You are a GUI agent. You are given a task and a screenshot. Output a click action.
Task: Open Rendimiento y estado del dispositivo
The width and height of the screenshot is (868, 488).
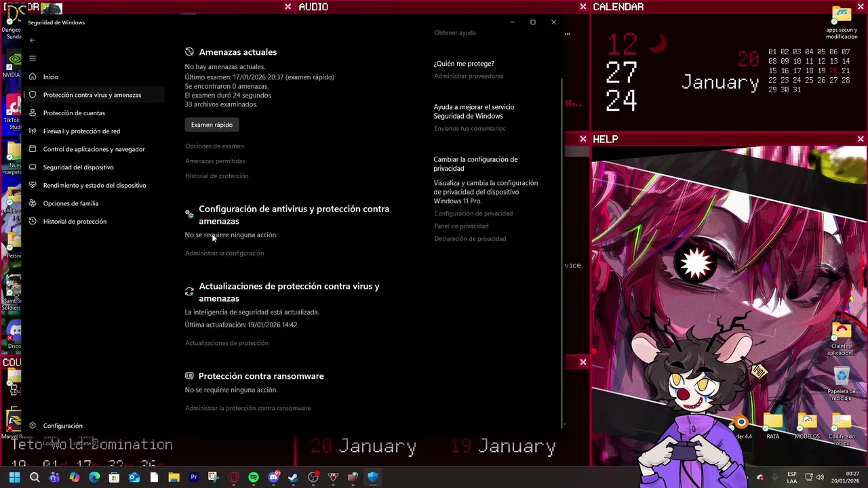(x=94, y=185)
